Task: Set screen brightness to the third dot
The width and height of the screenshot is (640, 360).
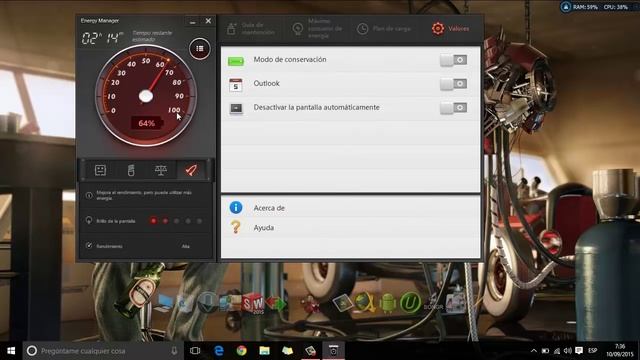Action: tap(176, 221)
